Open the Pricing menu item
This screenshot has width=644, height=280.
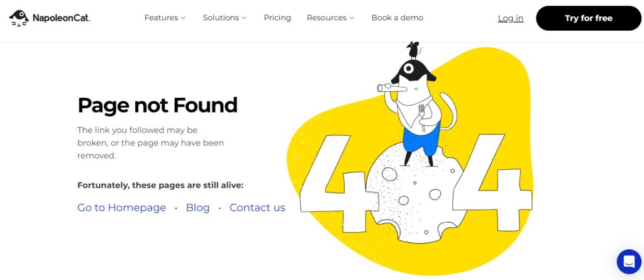coord(277,18)
